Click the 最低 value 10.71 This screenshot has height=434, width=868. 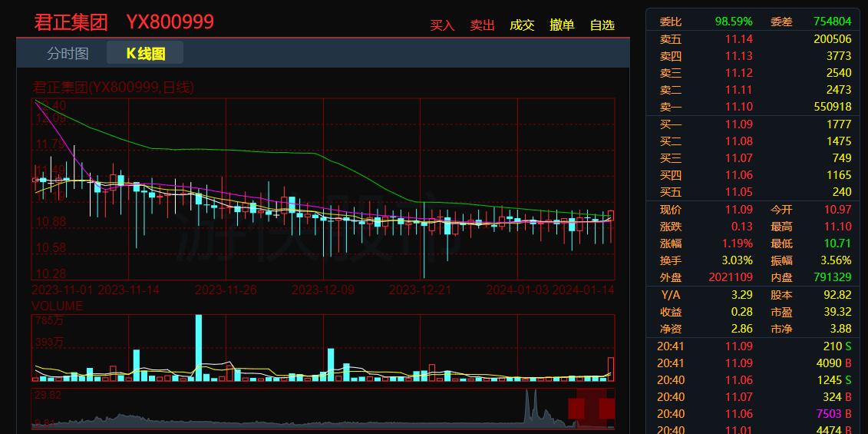click(837, 244)
